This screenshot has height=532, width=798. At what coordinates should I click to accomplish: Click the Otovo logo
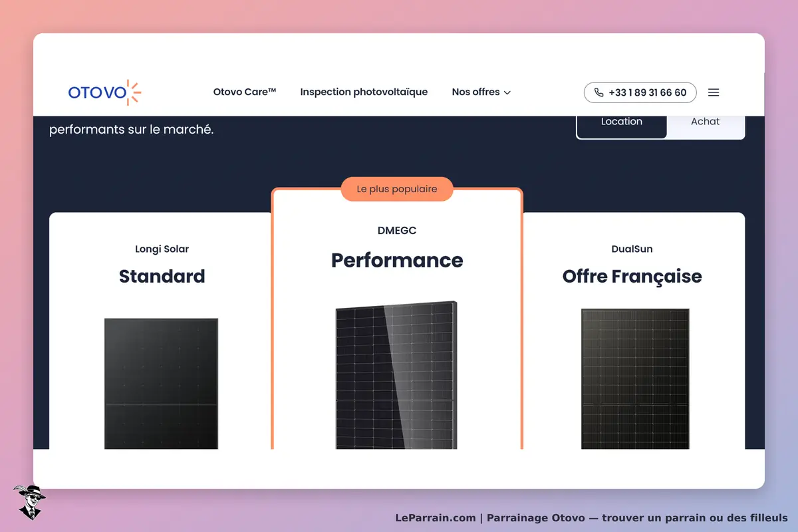[104, 92]
